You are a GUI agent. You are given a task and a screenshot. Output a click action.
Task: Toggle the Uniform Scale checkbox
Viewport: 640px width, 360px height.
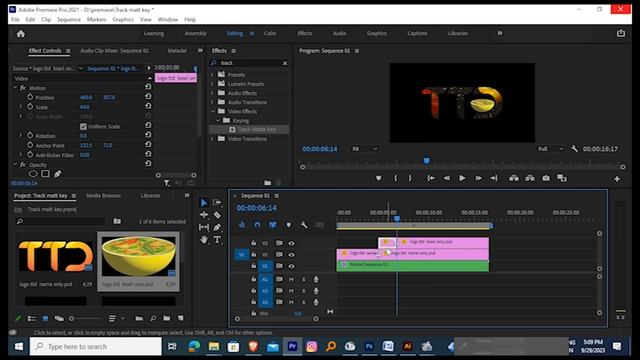tap(83, 126)
